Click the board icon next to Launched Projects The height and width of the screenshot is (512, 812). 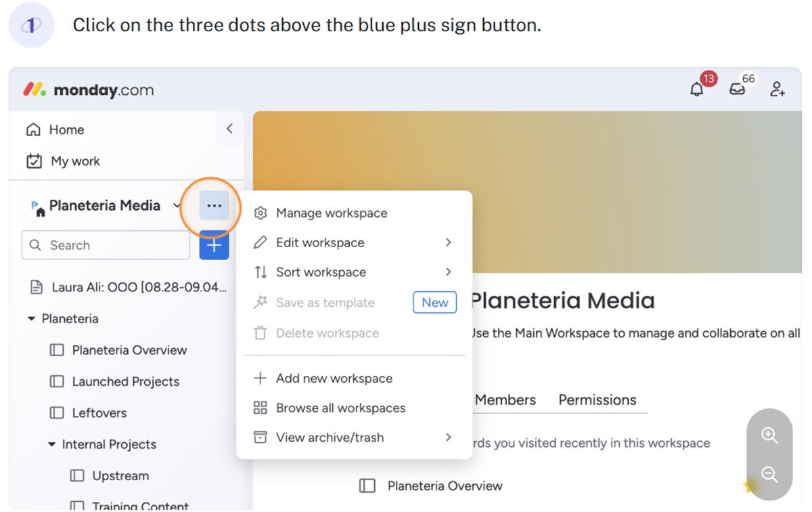(57, 381)
